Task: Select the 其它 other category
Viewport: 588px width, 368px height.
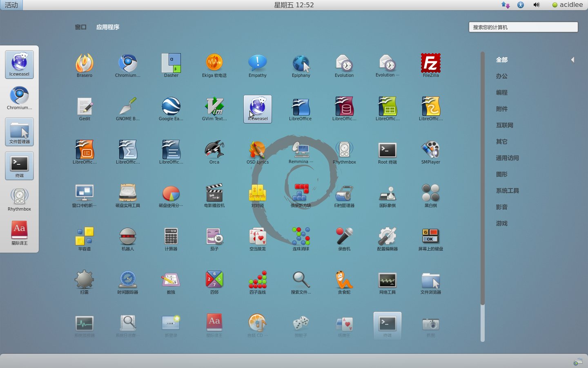Action: (x=502, y=141)
